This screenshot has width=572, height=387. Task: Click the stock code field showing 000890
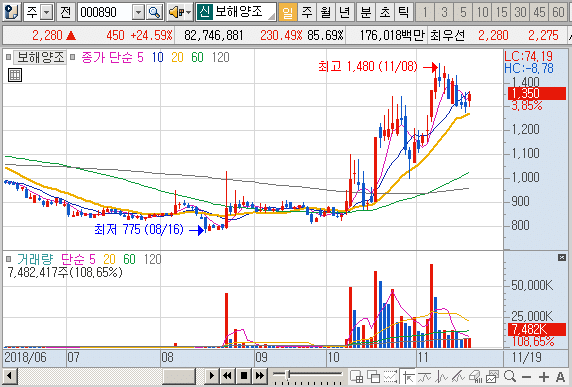[x=104, y=12]
